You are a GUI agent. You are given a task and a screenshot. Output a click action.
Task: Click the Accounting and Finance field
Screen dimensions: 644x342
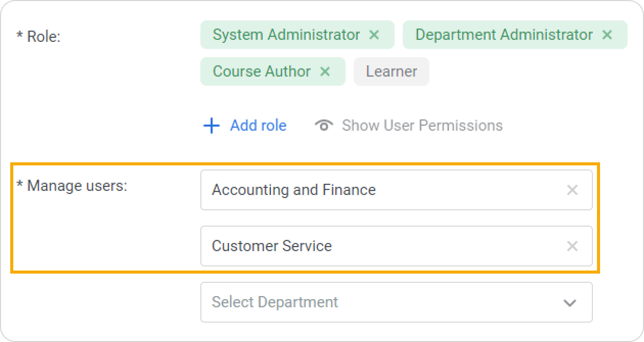pyautogui.click(x=378, y=190)
